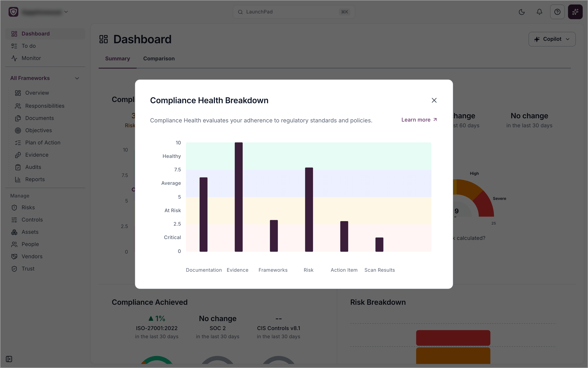
Task: Click the LaunchPad search field
Action: tap(294, 12)
